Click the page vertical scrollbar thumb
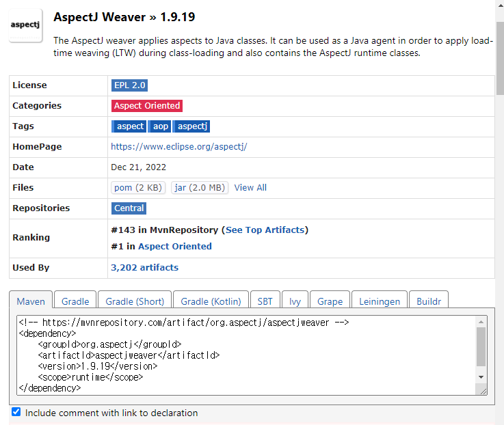This screenshot has width=504, height=425. pos(500,59)
